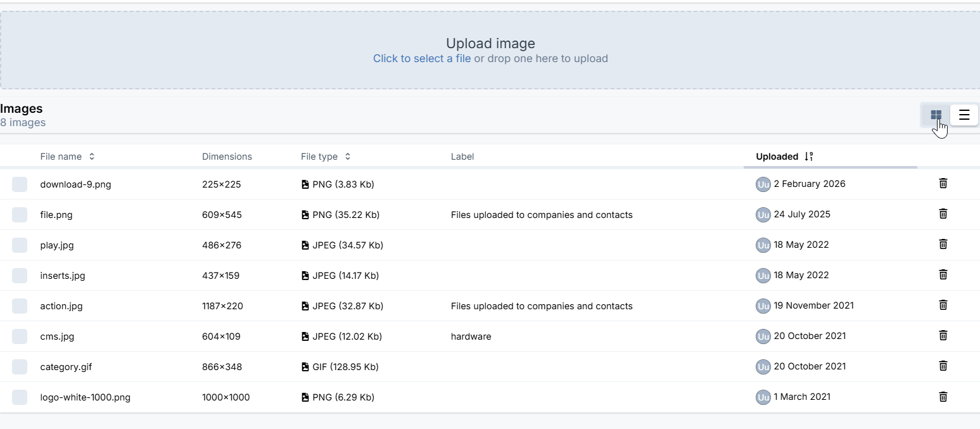Sort the list by File type
Screen dimensions: 980x429
tap(326, 157)
